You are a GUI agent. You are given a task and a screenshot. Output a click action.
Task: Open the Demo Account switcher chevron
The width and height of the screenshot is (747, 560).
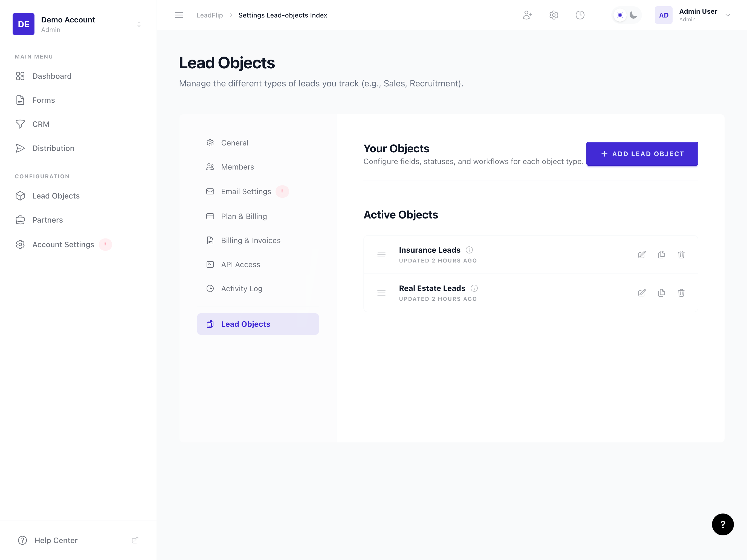point(138,24)
